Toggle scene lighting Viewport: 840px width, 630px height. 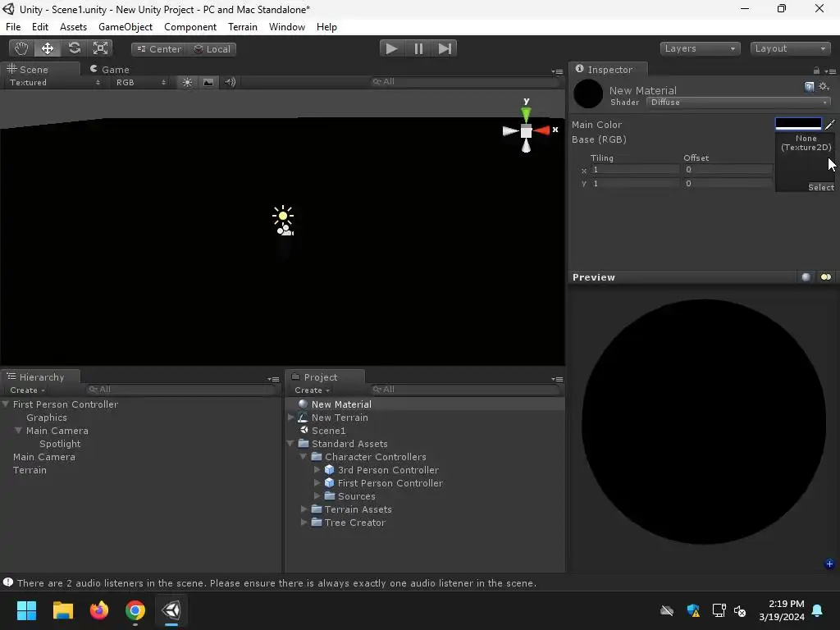pos(187,82)
